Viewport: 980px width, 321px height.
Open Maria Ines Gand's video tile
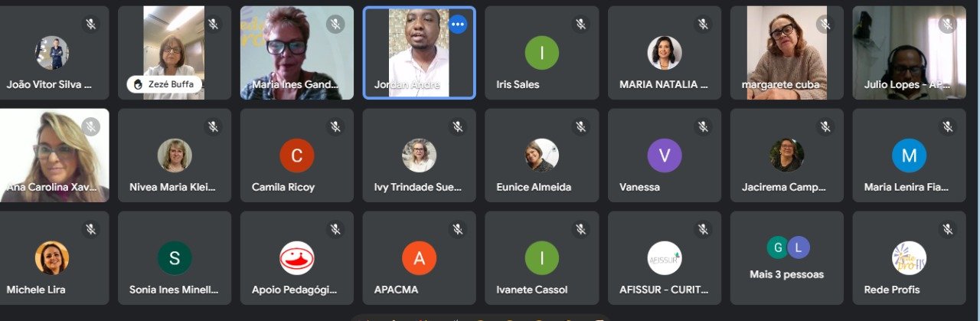pyautogui.click(x=297, y=53)
